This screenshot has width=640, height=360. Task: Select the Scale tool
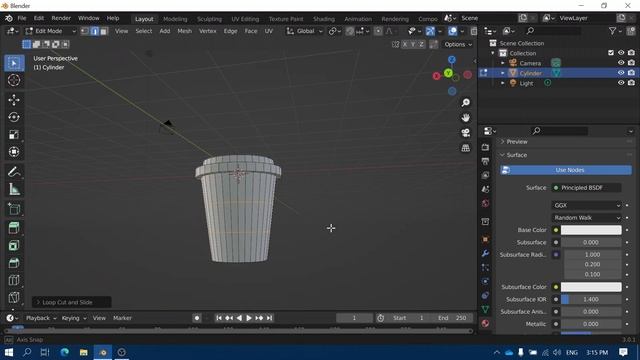tap(14, 134)
